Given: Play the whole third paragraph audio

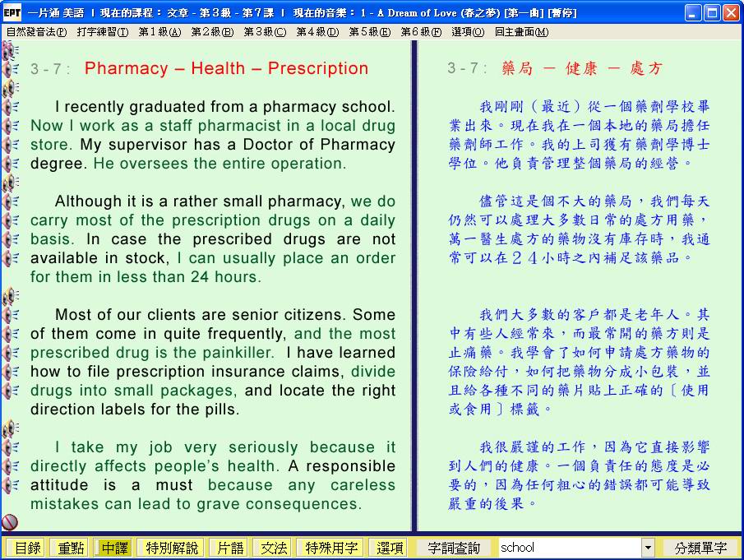Looking at the screenshot, I should [x=10, y=296].
